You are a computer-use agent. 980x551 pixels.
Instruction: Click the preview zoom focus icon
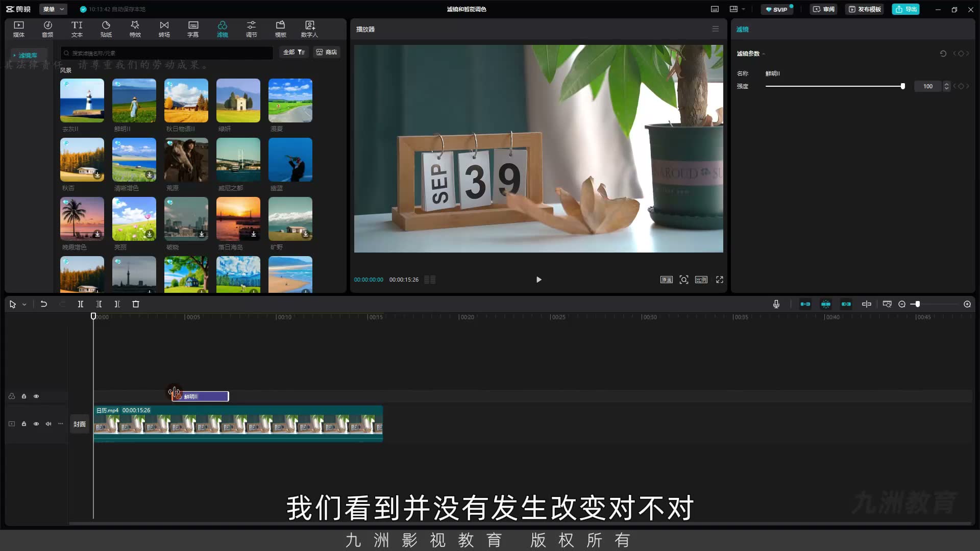[684, 280]
